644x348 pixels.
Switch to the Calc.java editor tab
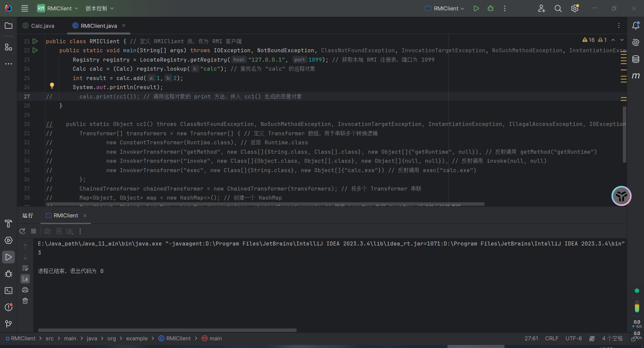click(x=42, y=26)
